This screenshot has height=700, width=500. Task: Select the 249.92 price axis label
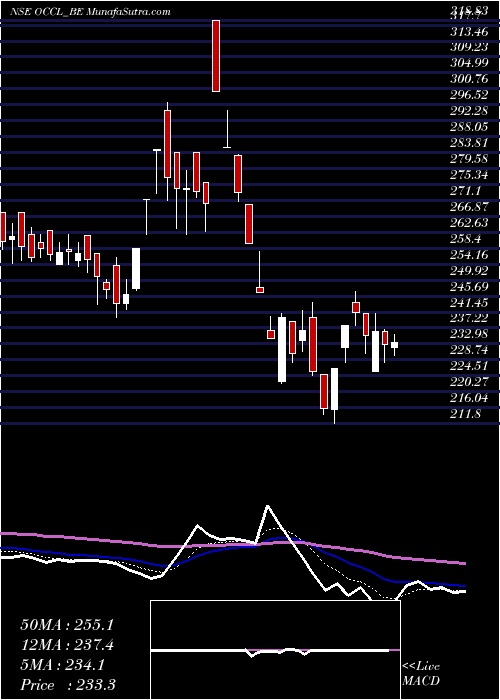tap(469, 271)
